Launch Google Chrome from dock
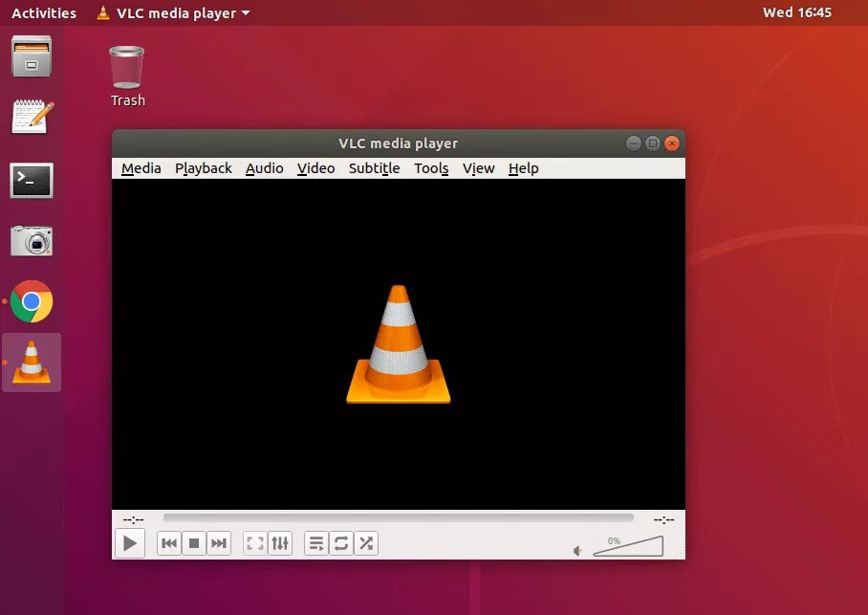Viewport: 868px width, 615px height. pos(32,301)
